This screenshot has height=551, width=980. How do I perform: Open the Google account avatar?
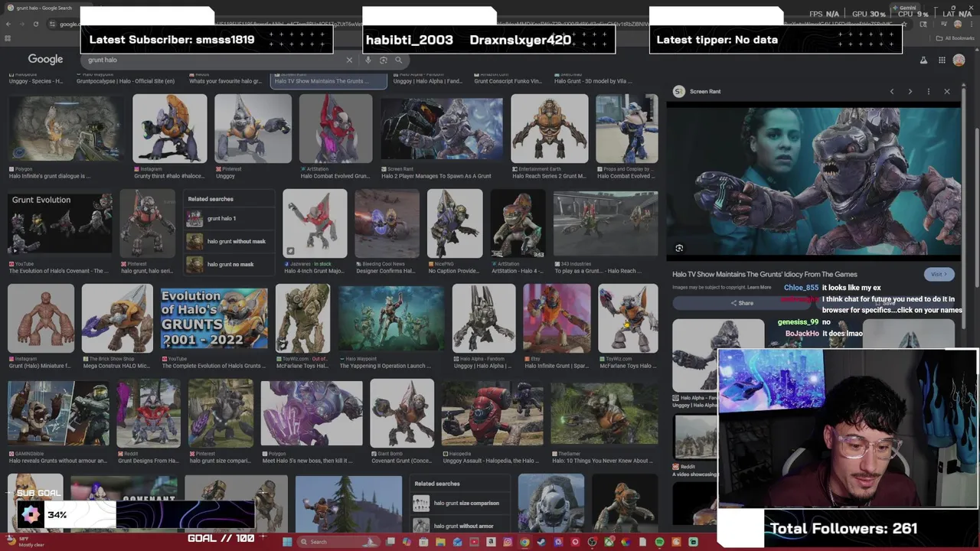click(960, 60)
